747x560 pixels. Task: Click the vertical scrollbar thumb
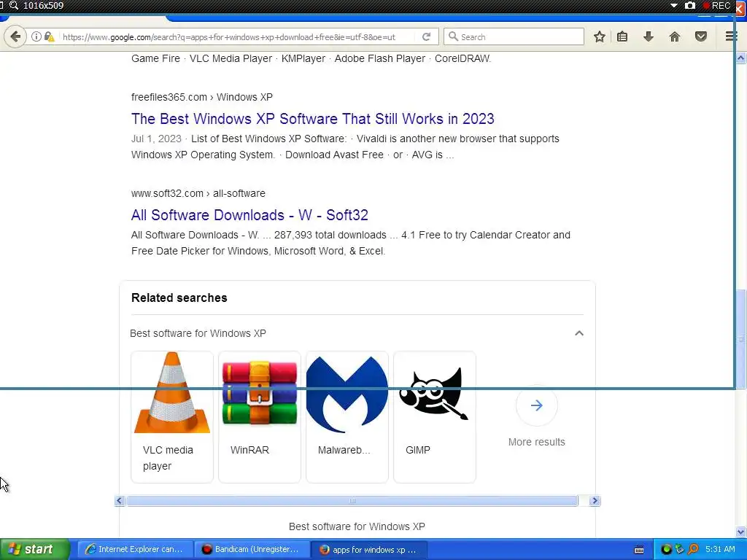point(741,339)
